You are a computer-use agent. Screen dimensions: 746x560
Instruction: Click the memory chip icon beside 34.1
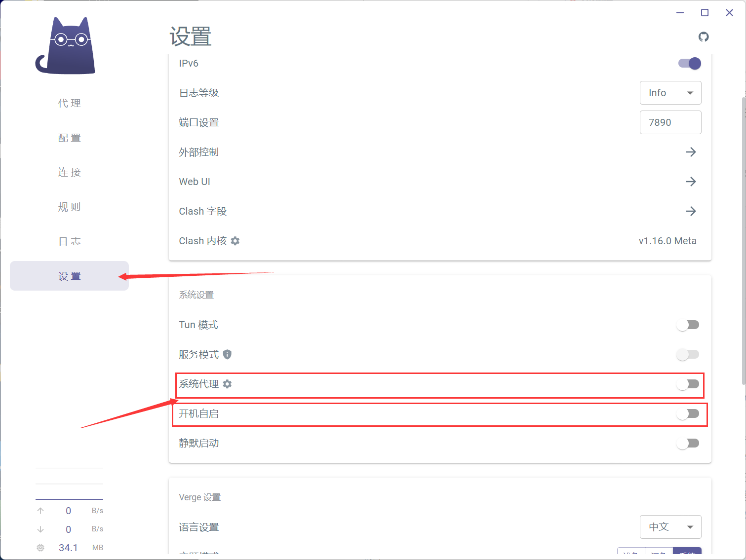[40, 548]
